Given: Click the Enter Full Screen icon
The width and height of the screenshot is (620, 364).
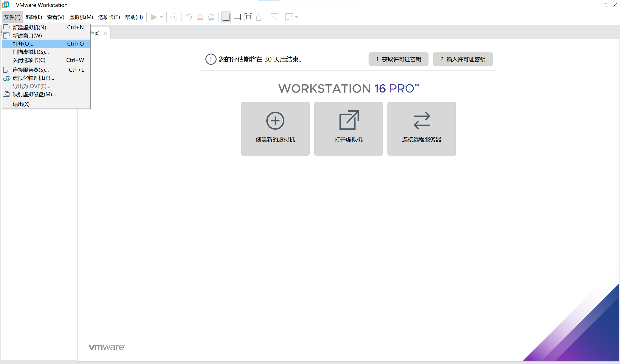Looking at the screenshot, I should click(x=248, y=17).
